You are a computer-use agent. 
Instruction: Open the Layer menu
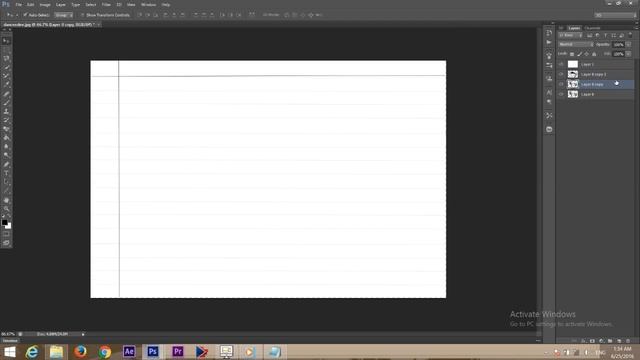[60, 4]
